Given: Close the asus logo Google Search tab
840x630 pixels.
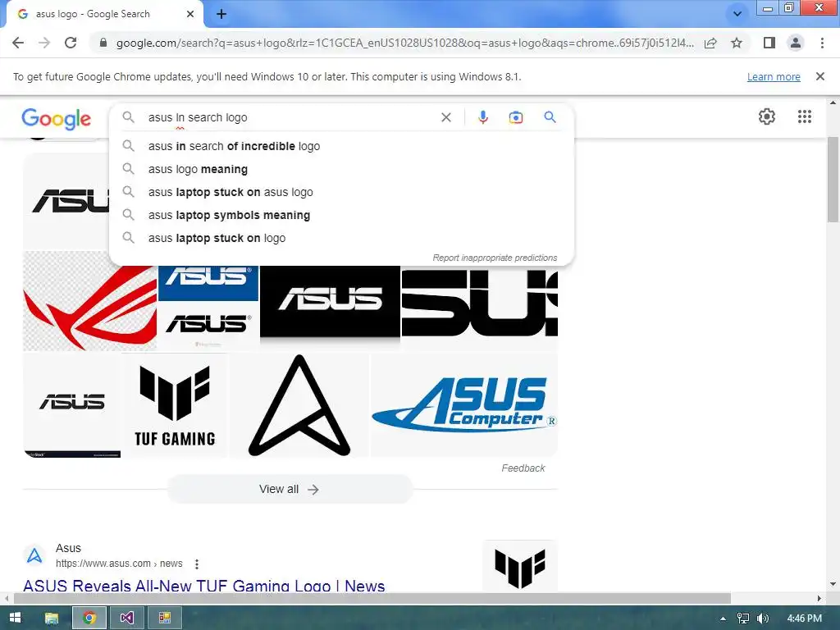Looking at the screenshot, I should click(x=190, y=14).
